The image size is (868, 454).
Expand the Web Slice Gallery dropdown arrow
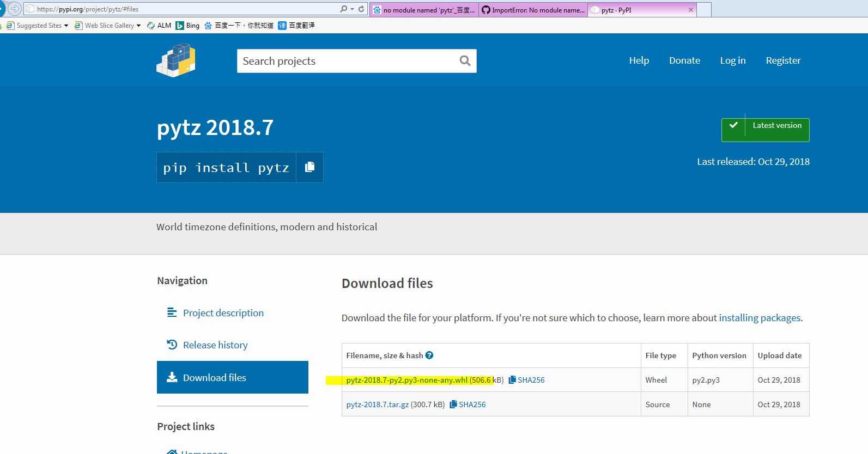point(138,26)
